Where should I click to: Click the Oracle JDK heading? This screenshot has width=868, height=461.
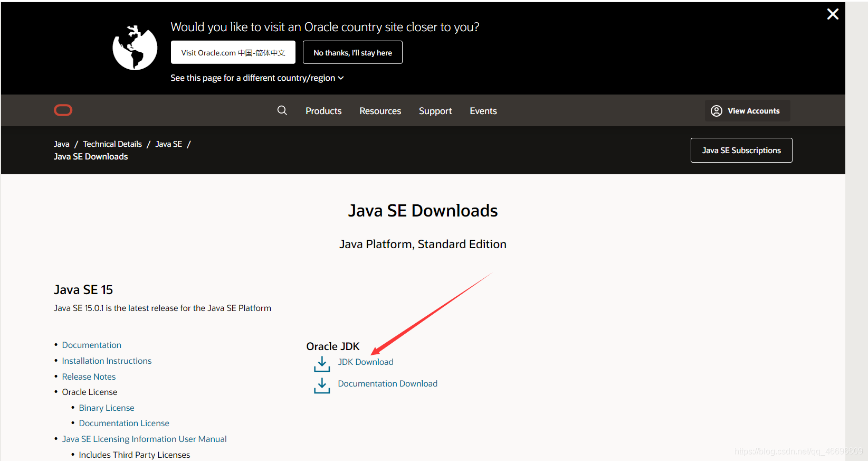pos(333,346)
